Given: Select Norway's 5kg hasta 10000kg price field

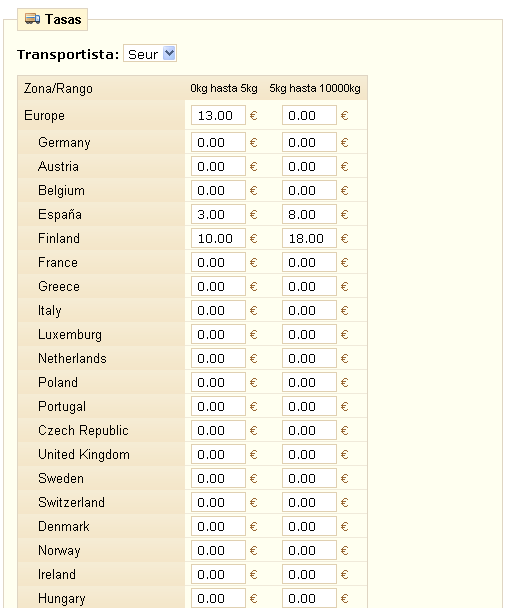Looking at the screenshot, I should tap(309, 550).
